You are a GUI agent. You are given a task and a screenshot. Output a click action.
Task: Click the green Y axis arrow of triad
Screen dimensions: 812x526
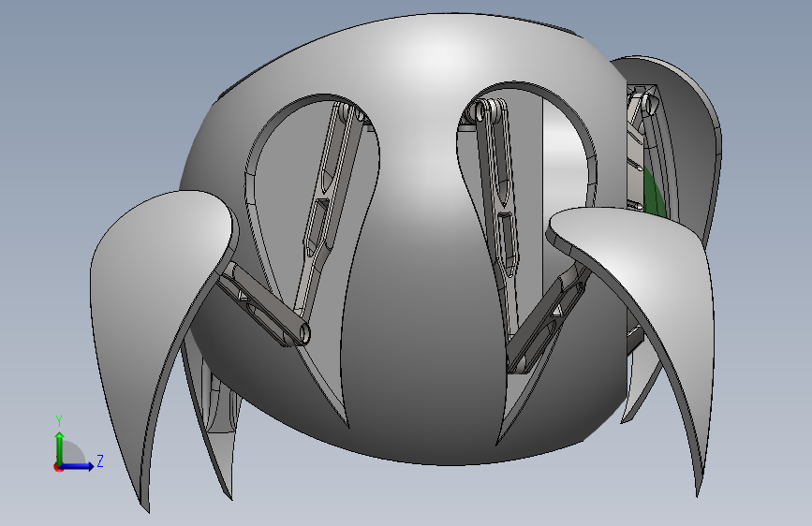tap(60, 448)
